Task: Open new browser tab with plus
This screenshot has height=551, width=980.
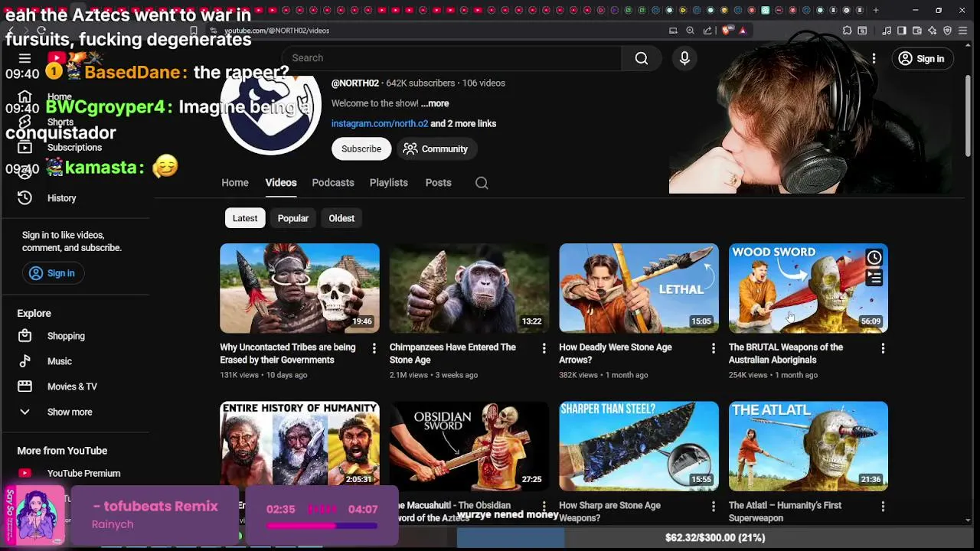Action: coord(876,10)
